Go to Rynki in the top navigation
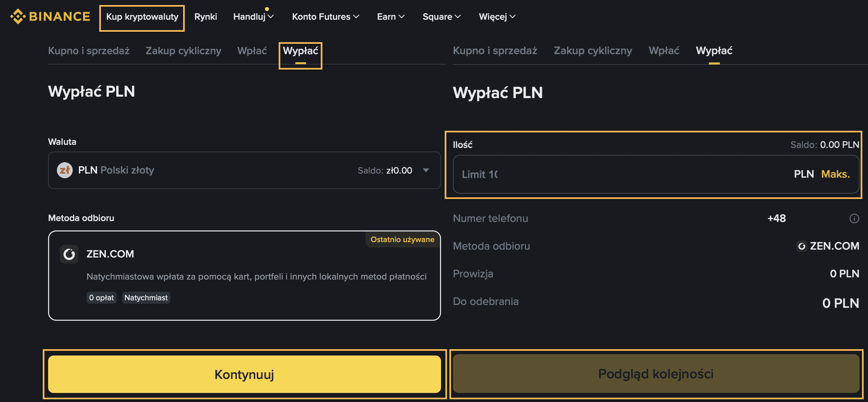This screenshot has width=868, height=402. tap(205, 16)
